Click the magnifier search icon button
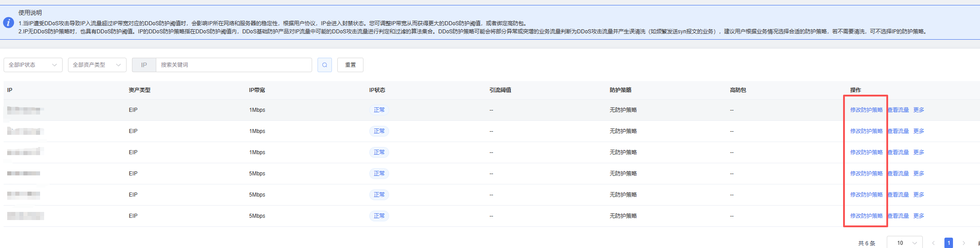The image size is (980, 248). (324, 65)
